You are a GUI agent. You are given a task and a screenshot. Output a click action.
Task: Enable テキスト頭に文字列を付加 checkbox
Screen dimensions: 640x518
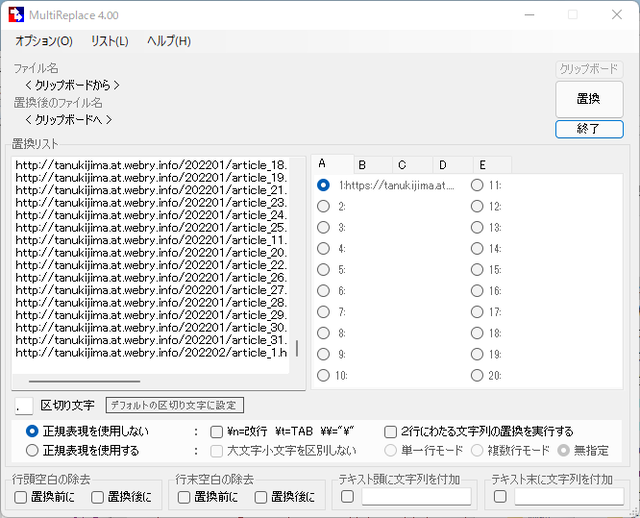(x=347, y=496)
